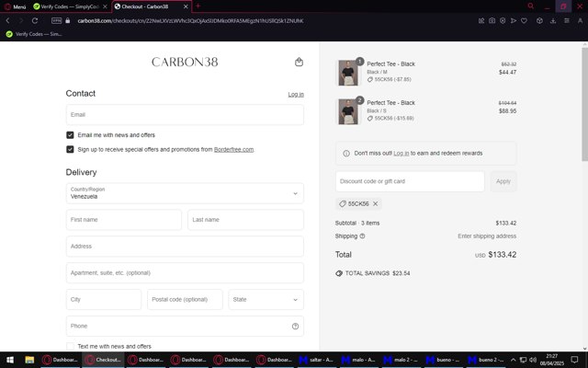Open the shopping bag cart icon
Viewport: 588px width, 368px height.
299,62
